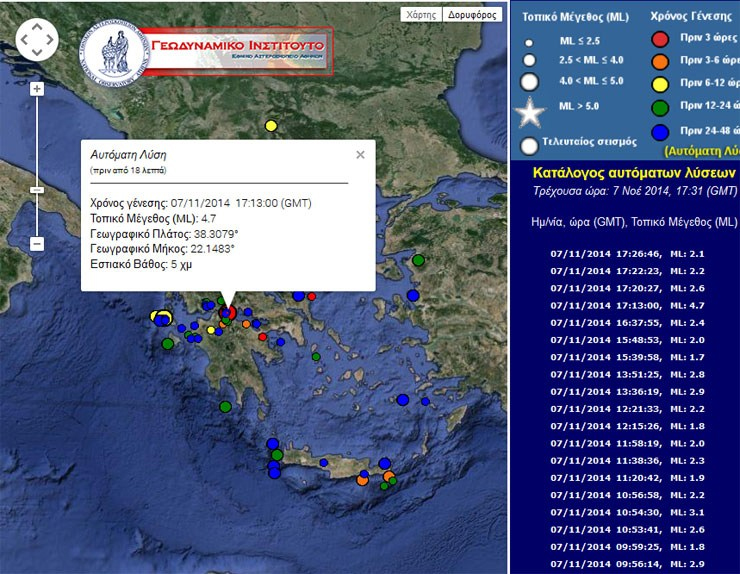Click the blue legend circle for Πριν 24-48

[660, 131]
